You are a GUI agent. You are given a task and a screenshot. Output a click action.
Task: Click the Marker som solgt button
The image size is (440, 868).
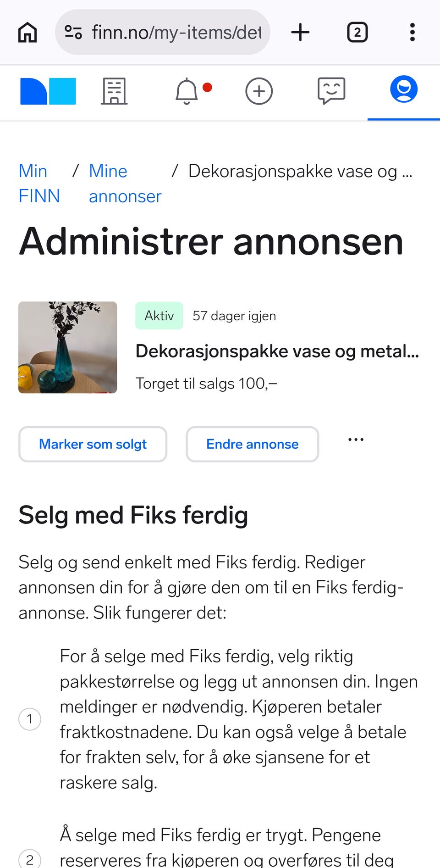click(93, 444)
